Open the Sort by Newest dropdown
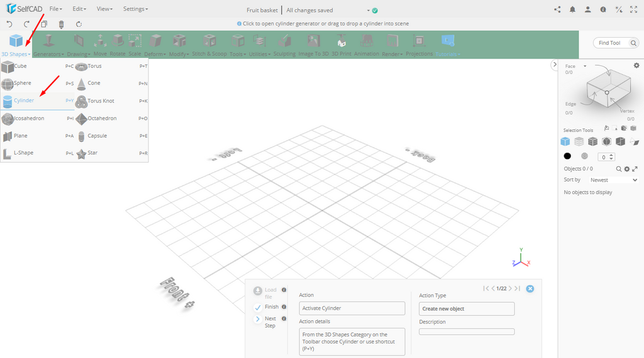The height and width of the screenshot is (358, 644). 613,180
